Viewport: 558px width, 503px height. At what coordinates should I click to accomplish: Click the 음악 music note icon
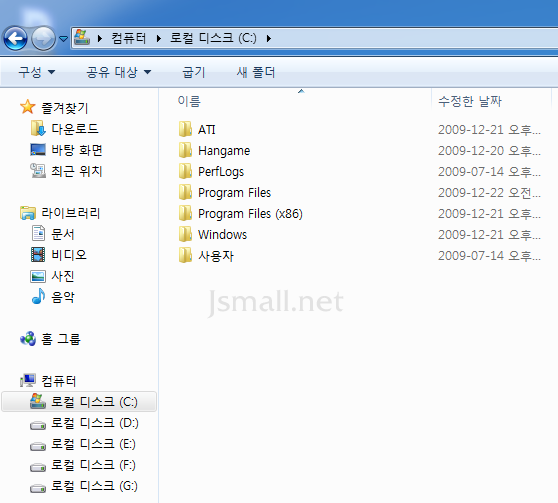[38, 296]
